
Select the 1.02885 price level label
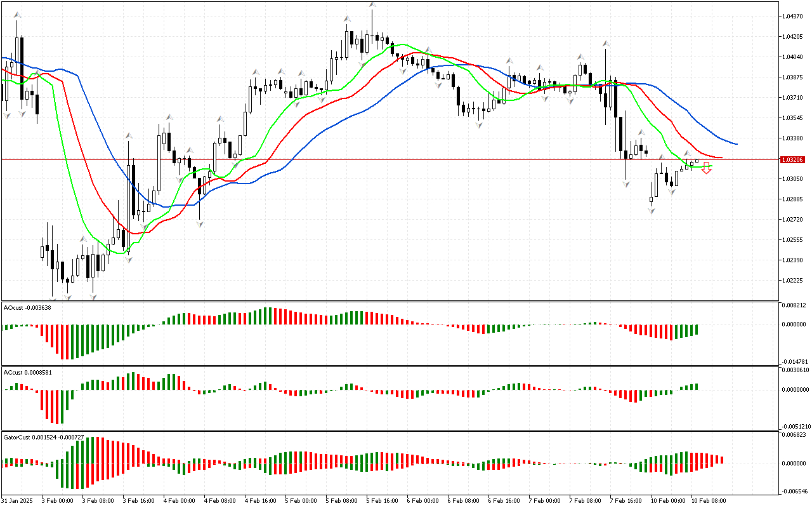(794, 199)
